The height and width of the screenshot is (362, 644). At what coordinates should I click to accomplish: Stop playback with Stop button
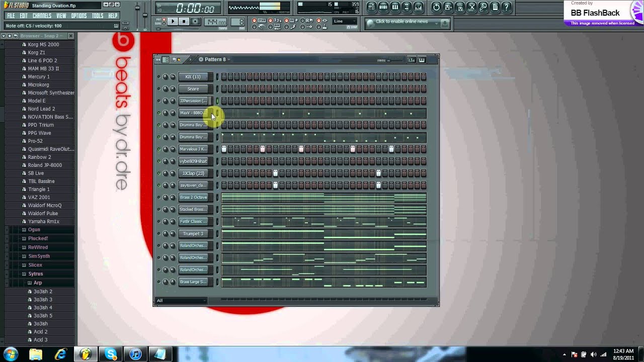(x=184, y=22)
